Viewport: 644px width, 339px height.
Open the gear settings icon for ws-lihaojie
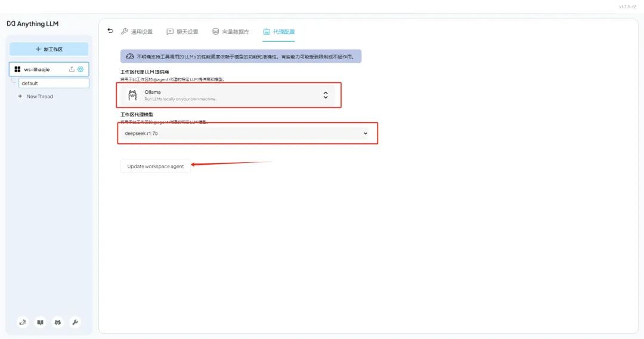tap(80, 69)
